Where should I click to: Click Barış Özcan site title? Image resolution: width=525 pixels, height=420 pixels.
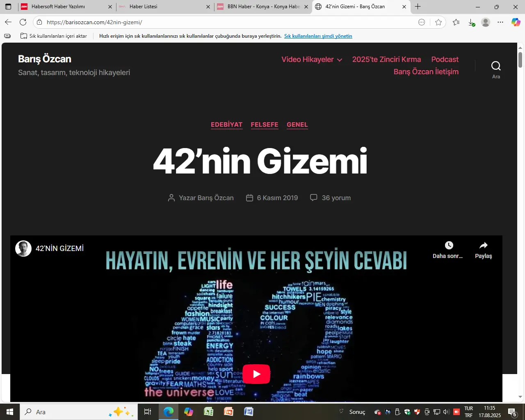tap(45, 59)
